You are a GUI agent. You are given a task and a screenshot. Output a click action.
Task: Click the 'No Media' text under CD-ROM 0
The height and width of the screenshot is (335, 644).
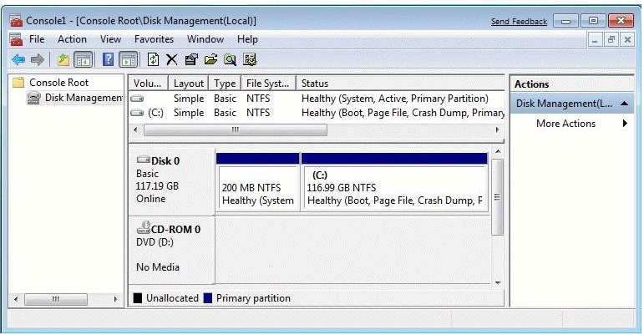coord(158,267)
